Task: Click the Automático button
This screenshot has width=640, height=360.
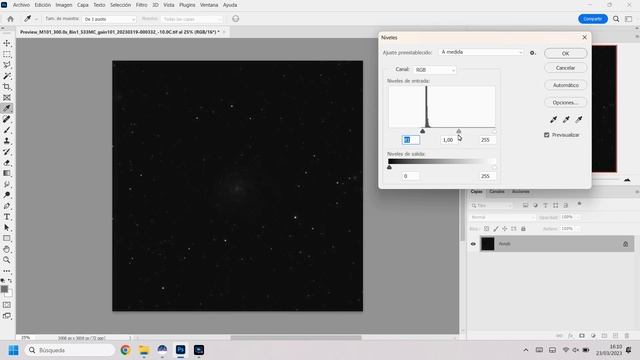Action: (566, 85)
